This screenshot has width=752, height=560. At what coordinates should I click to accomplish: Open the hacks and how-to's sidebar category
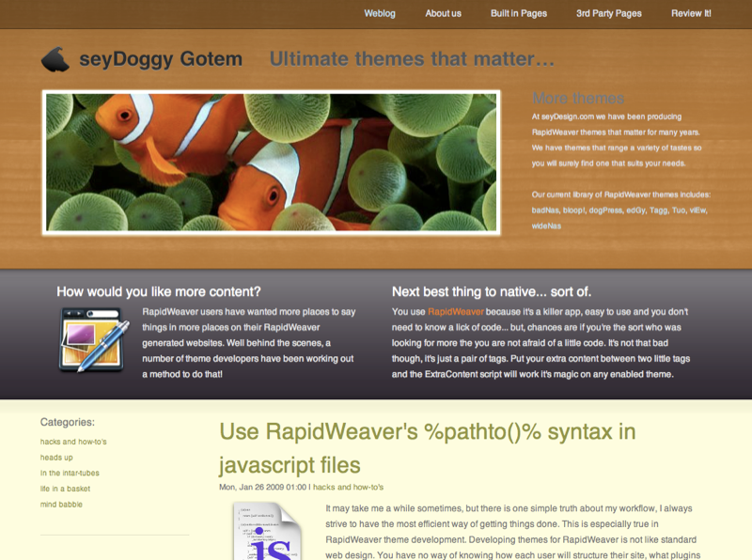coord(73,442)
